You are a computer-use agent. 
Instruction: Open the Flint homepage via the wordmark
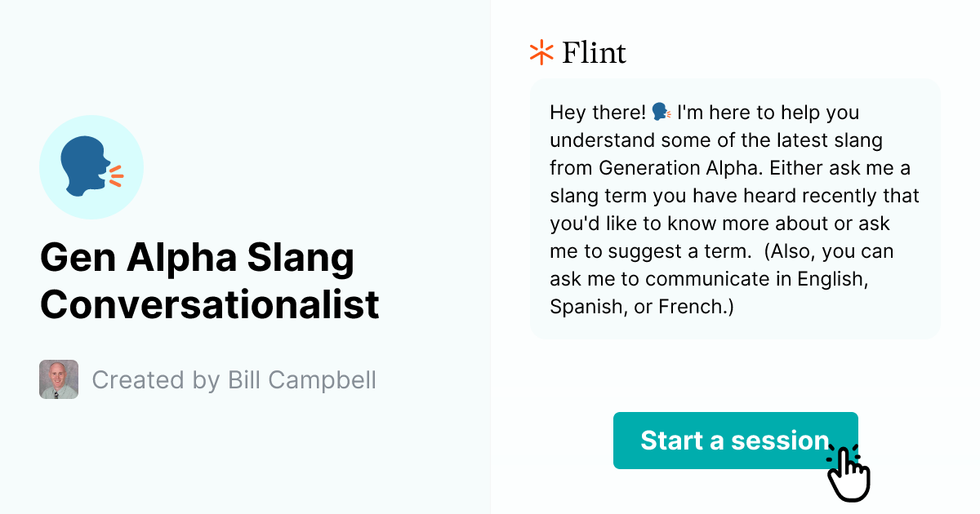594,52
